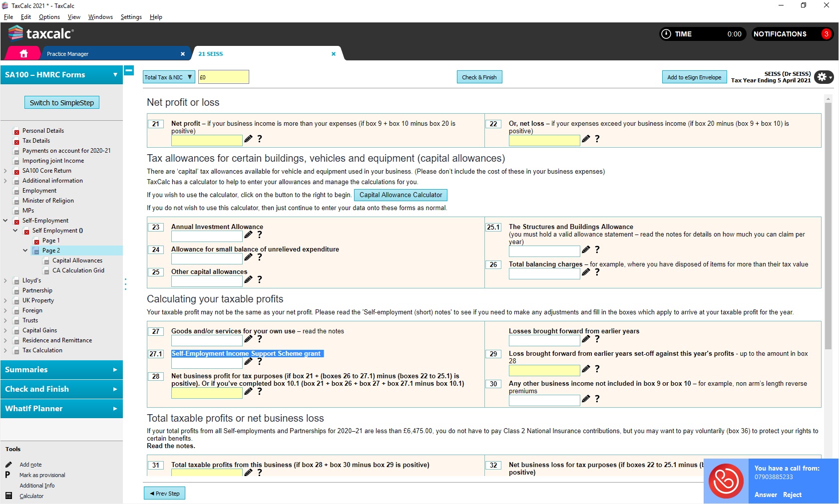Open Personal Details in the tree

point(43,131)
